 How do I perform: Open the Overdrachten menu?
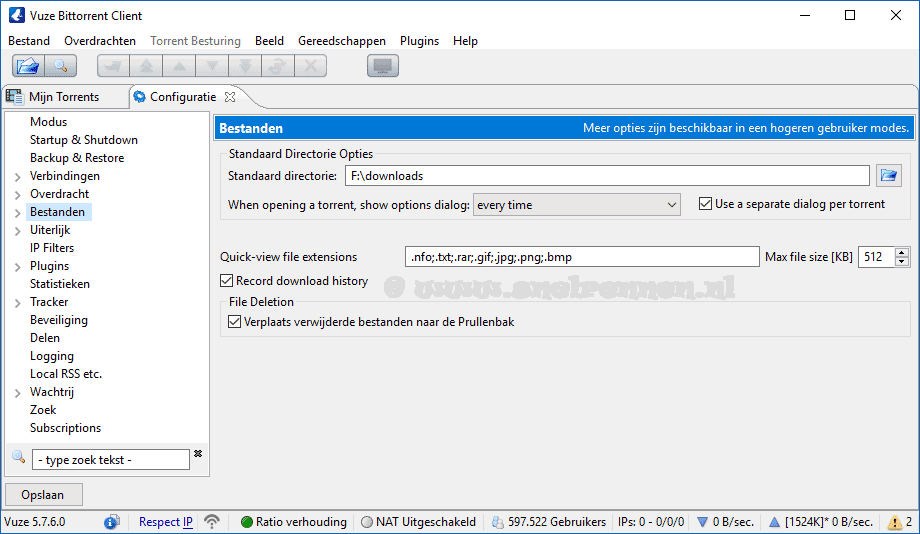click(100, 40)
